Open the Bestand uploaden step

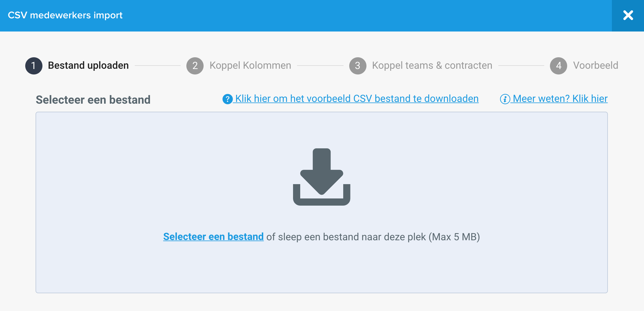(88, 66)
